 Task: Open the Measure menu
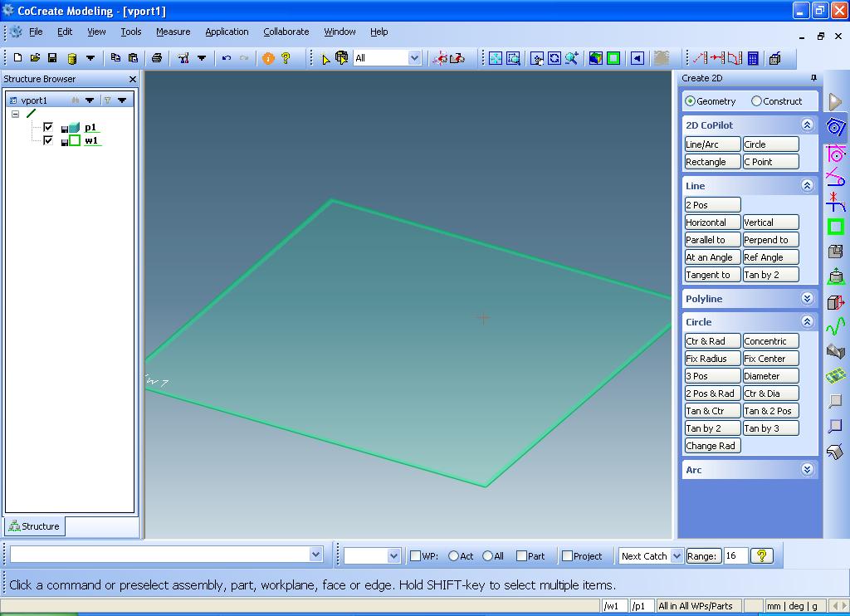173,32
